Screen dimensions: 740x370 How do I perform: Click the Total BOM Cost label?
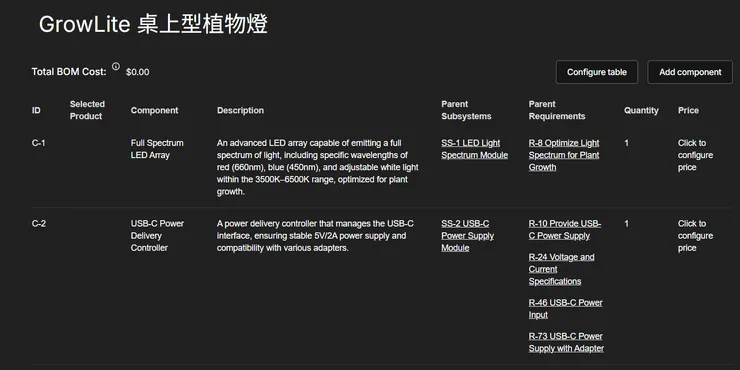pyautogui.click(x=69, y=72)
